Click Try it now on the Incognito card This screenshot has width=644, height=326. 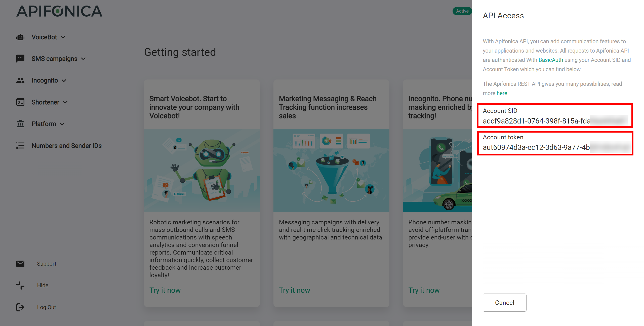tap(424, 290)
